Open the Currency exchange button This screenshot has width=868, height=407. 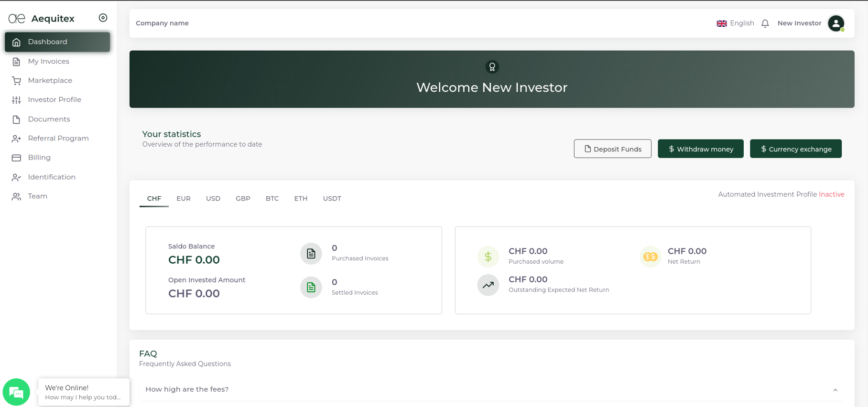(x=795, y=149)
